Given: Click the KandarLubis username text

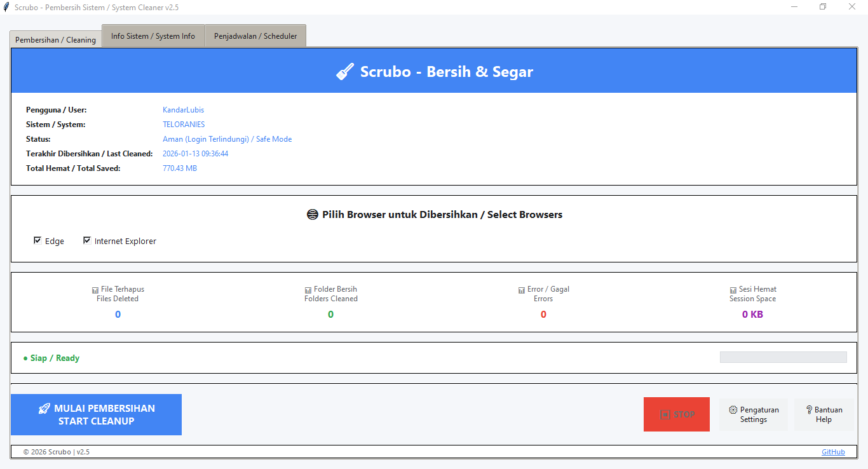Looking at the screenshot, I should click(x=183, y=109).
